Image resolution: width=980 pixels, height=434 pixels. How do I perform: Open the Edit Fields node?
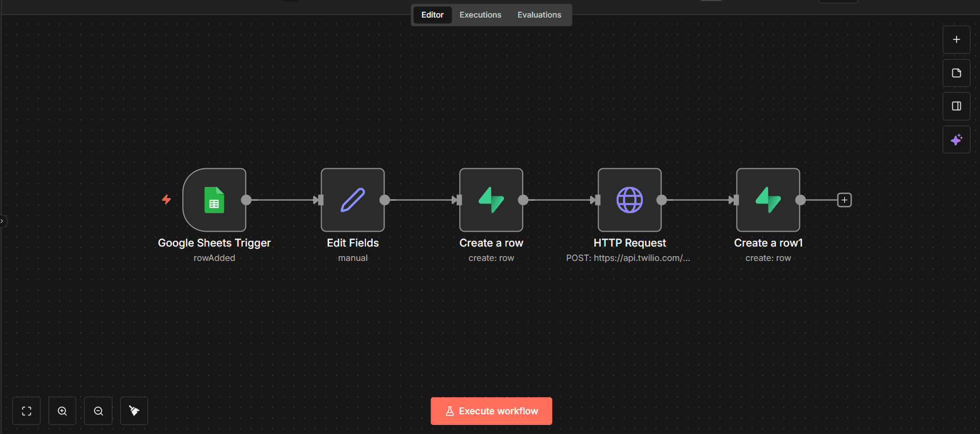353,200
